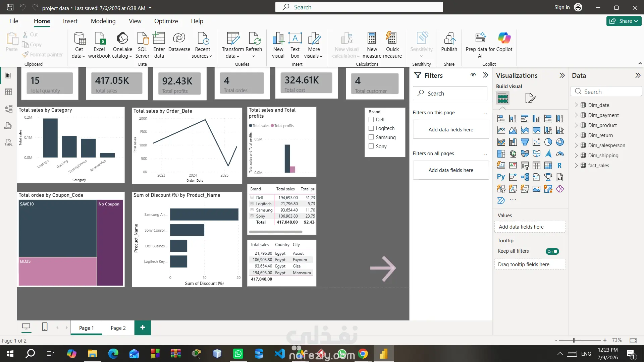Tick the Samsung brand checkbox
This screenshot has width=644, height=362.
[x=371, y=137]
